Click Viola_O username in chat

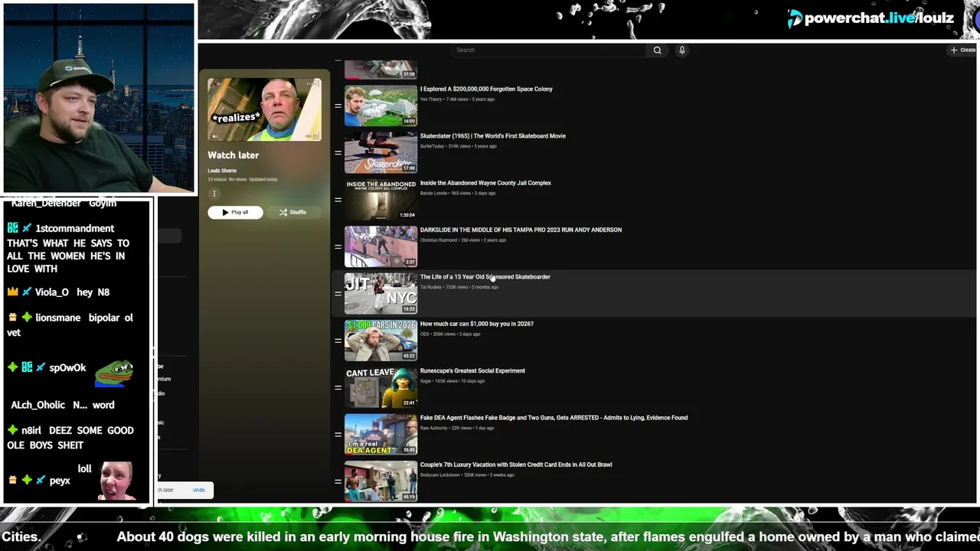click(52, 292)
